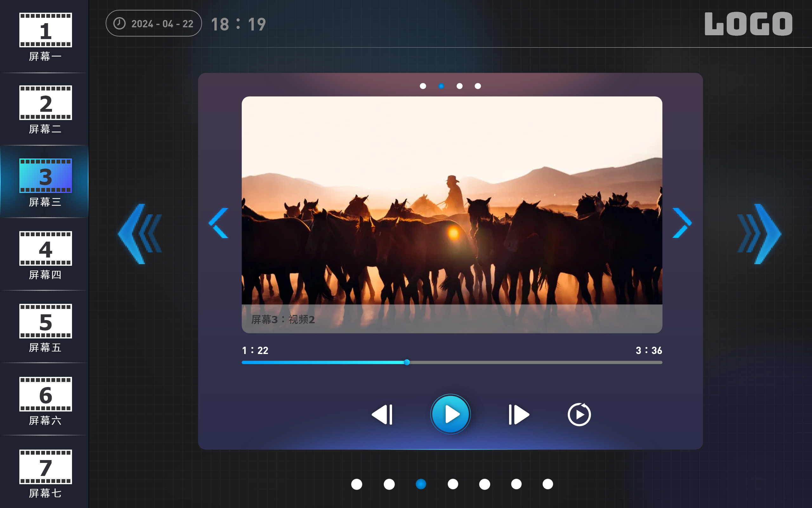Select fourth screen dot in bottom pager

pyautogui.click(x=453, y=484)
